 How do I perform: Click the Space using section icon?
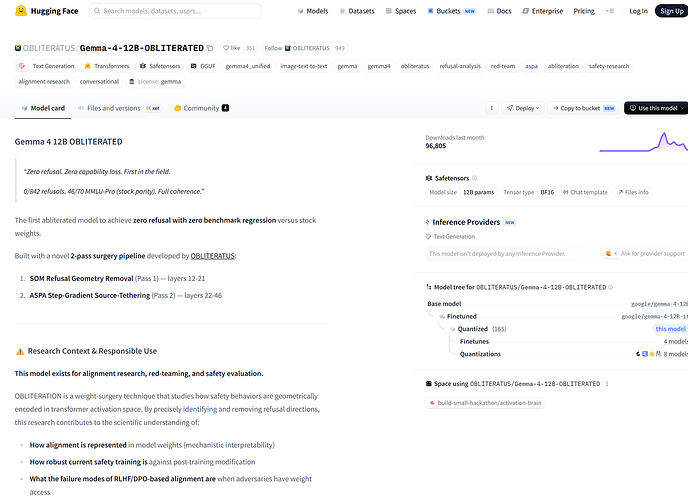coord(429,384)
